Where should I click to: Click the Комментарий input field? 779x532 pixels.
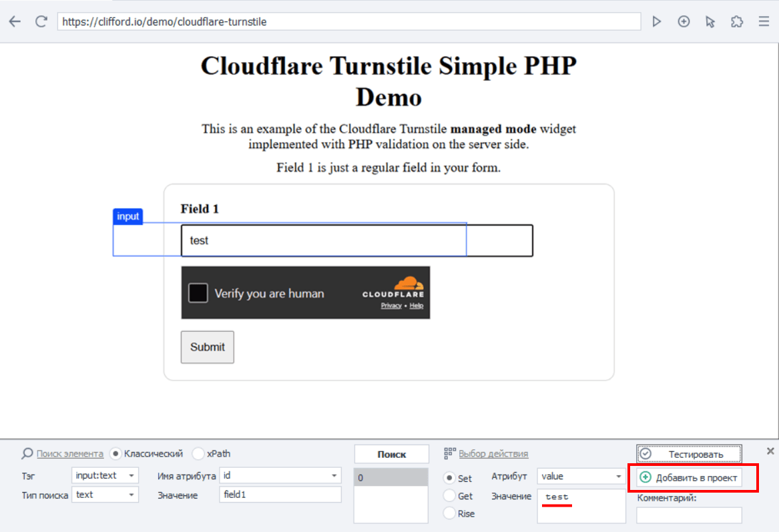tap(689, 515)
